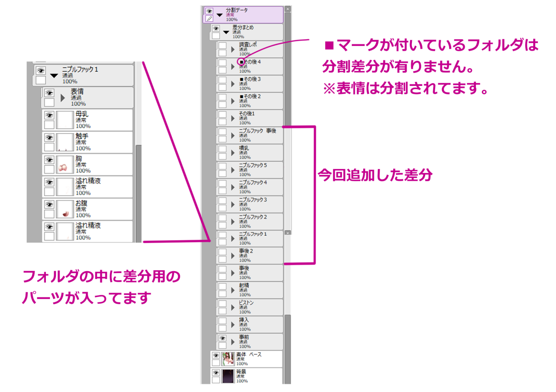Hide the 事前 folder via eye icon
This screenshot has height=392, width=556.
(222, 339)
